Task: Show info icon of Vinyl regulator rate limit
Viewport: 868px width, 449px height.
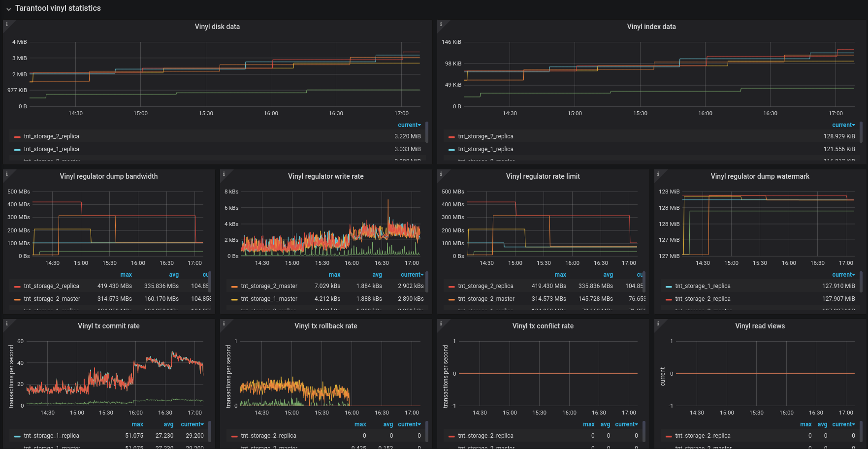Action: point(441,174)
